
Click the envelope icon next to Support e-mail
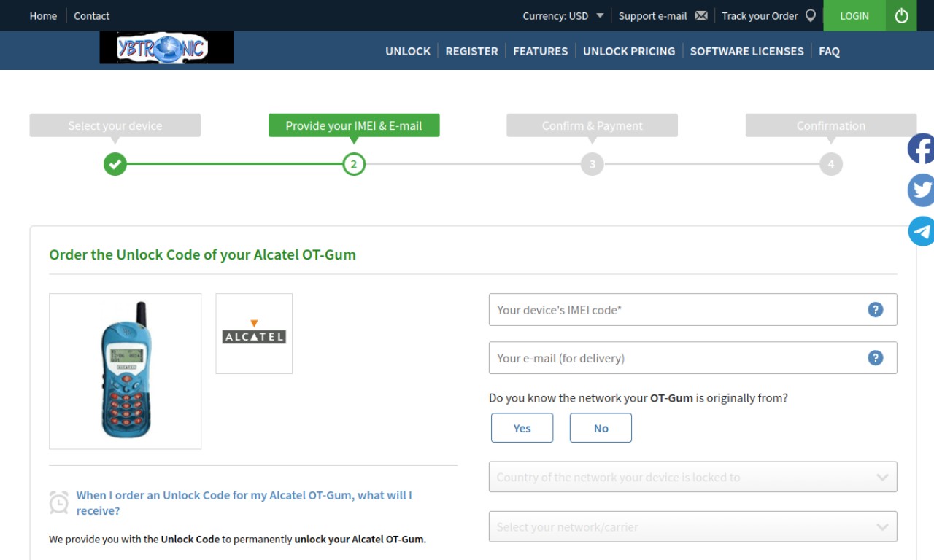point(701,16)
